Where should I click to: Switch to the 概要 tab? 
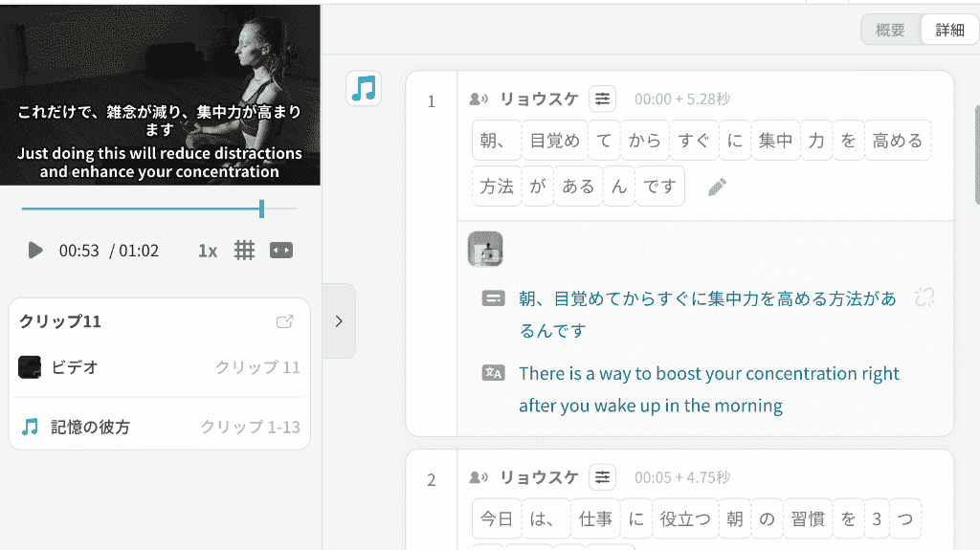click(x=891, y=30)
